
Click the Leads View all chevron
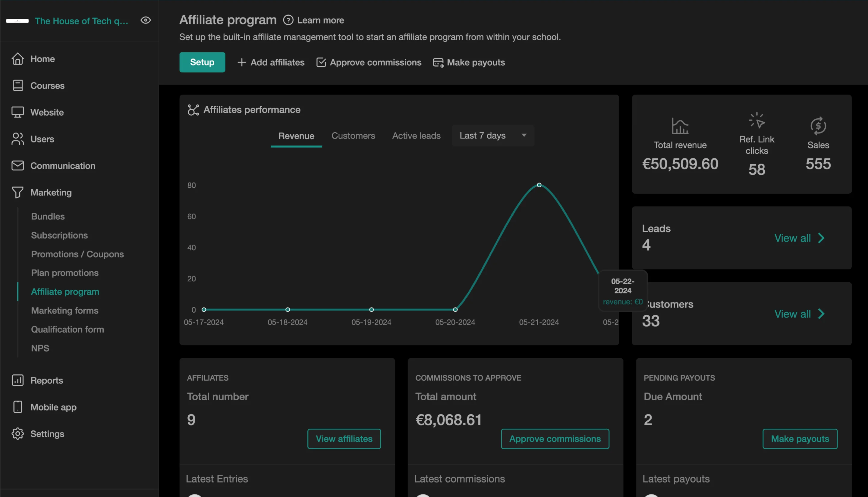pos(821,238)
